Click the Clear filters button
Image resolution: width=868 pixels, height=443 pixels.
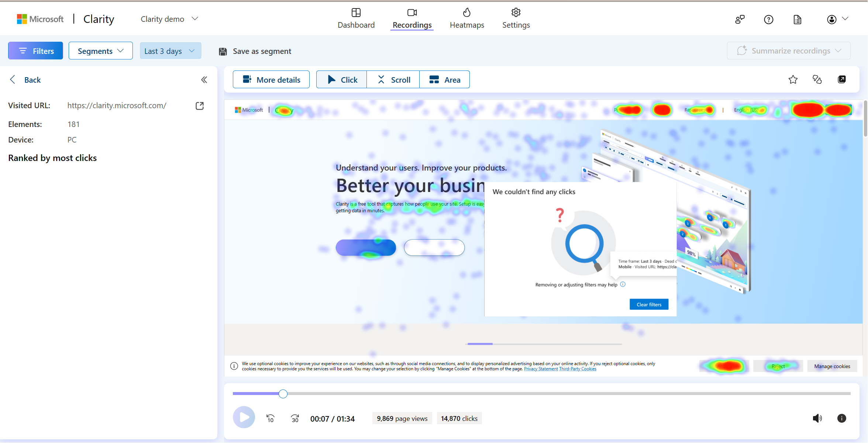click(649, 305)
